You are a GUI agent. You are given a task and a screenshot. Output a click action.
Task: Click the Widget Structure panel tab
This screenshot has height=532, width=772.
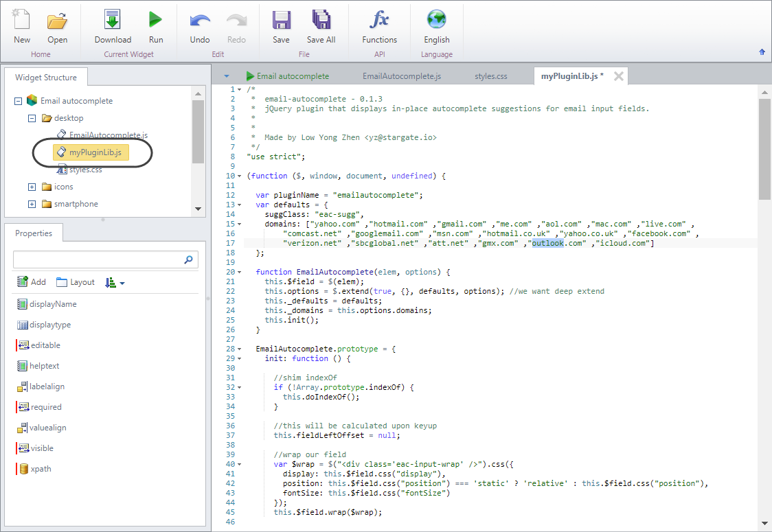pos(46,78)
